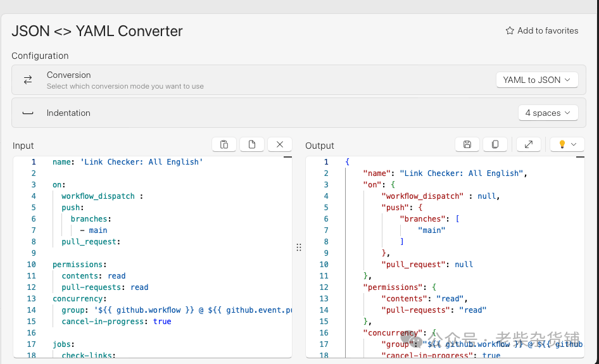Click 'concurrency:' line in the Input editor
Screen dimensions: 599x364
(79, 299)
